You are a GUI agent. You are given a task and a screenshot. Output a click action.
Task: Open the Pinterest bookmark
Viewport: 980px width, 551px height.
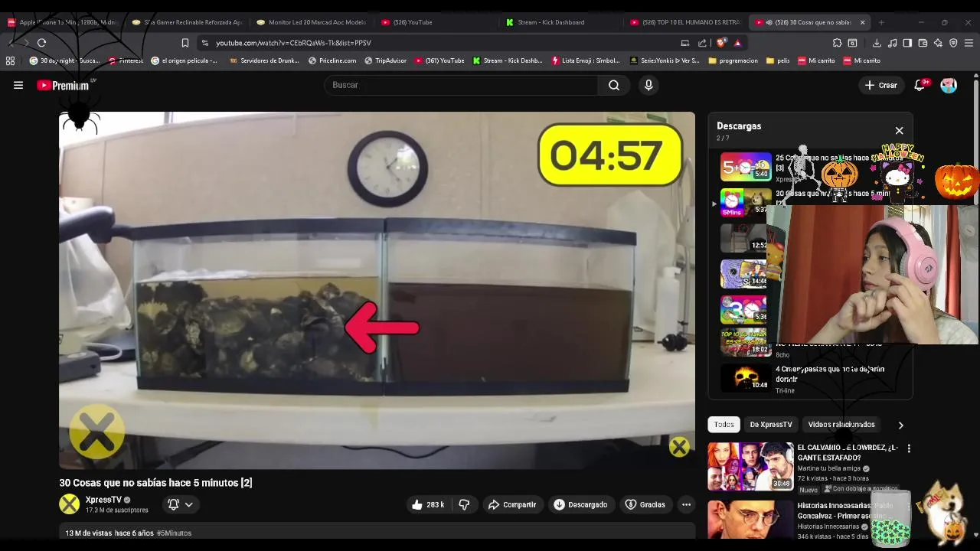click(x=126, y=60)
